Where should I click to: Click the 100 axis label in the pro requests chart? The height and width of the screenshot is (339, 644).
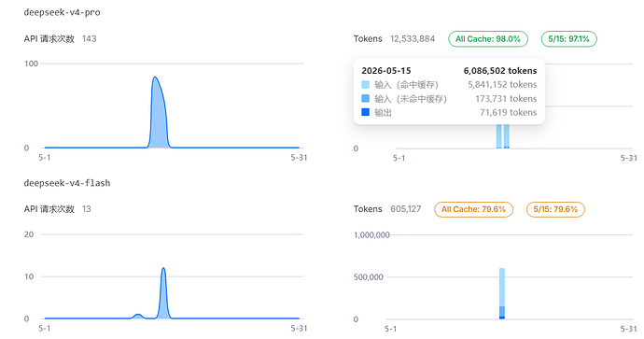click(x=31, y=64)
